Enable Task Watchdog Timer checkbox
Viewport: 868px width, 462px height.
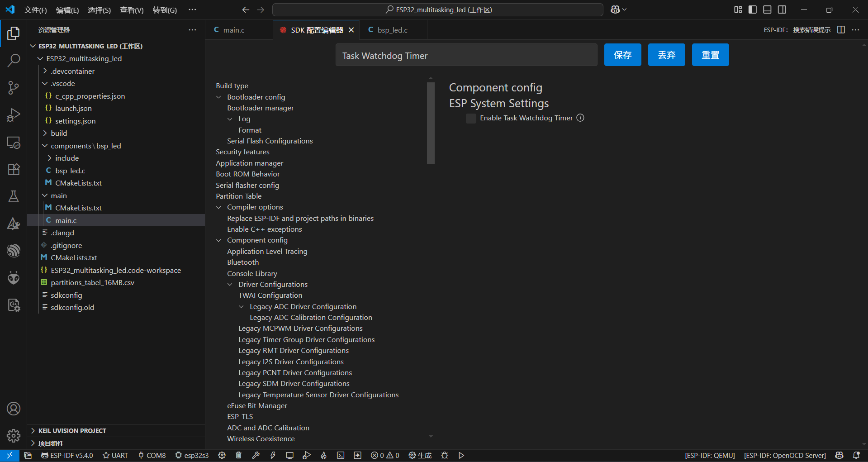[471, 118]
